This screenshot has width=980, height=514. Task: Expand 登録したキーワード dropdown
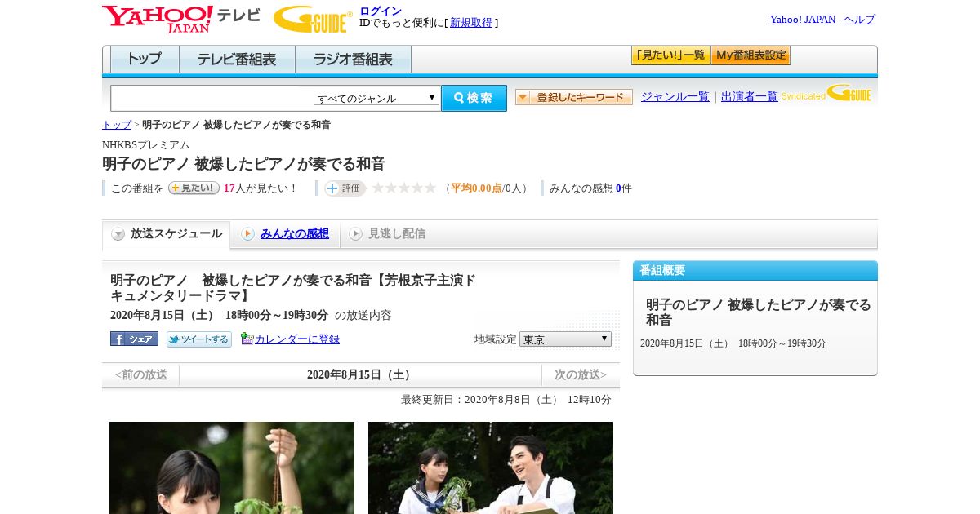click(574, 97)
